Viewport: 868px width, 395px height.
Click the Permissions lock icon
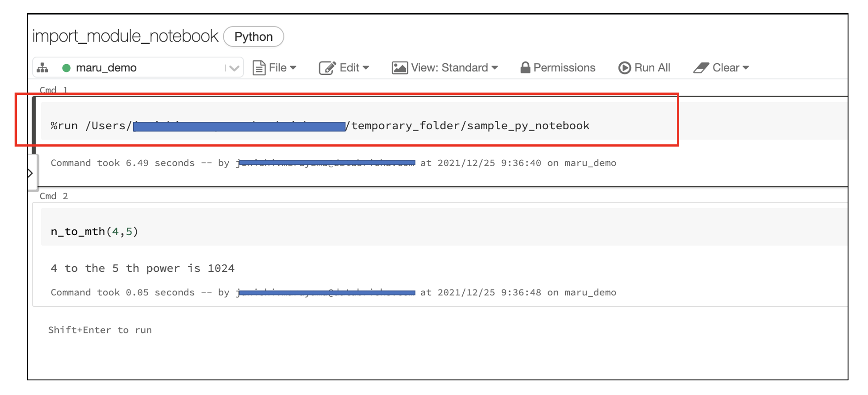point(525,68)
